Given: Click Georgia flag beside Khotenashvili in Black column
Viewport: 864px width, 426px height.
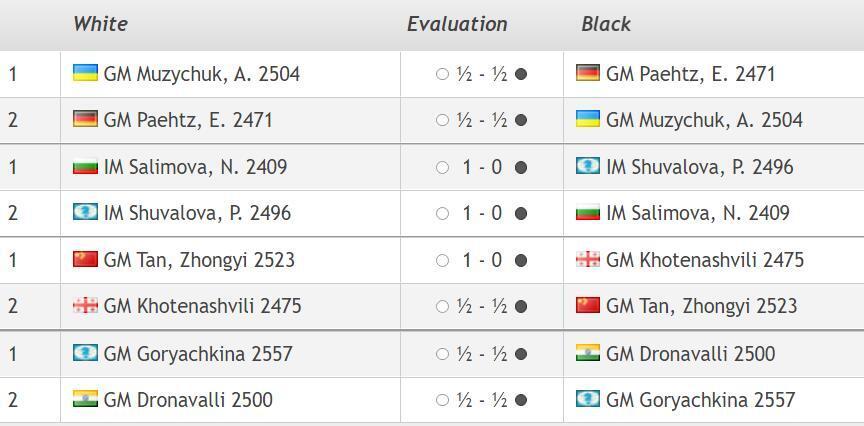Looking at the screenshot, I should tap(588, 259).
